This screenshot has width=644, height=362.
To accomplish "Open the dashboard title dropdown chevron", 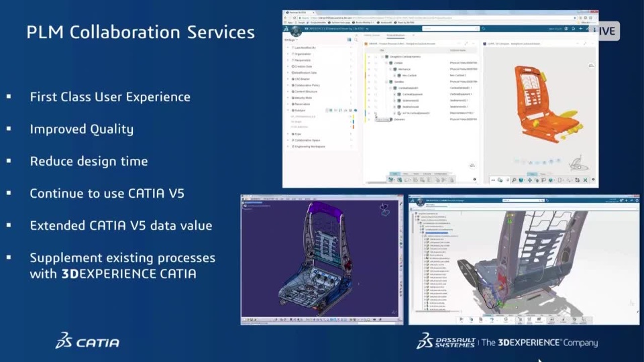I will pyautogui.click(x=367, y=29).
